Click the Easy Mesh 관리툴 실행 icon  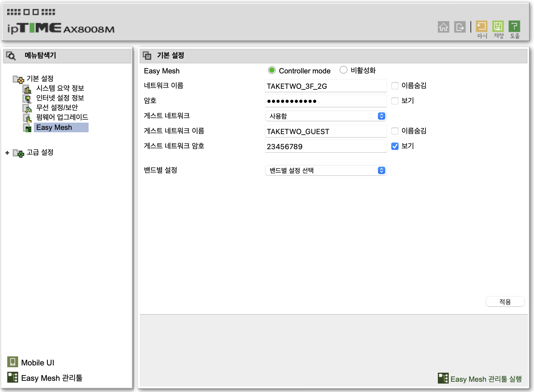[443, 378]
